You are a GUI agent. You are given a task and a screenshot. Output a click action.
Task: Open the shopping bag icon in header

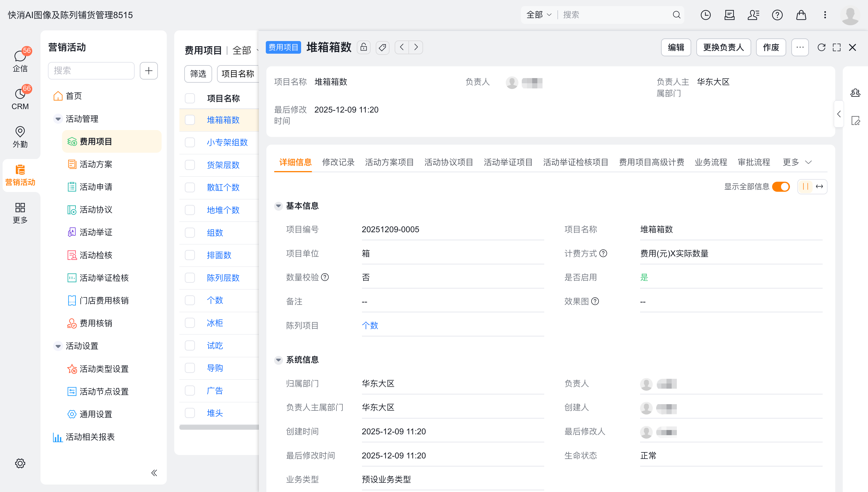point(801,15)
